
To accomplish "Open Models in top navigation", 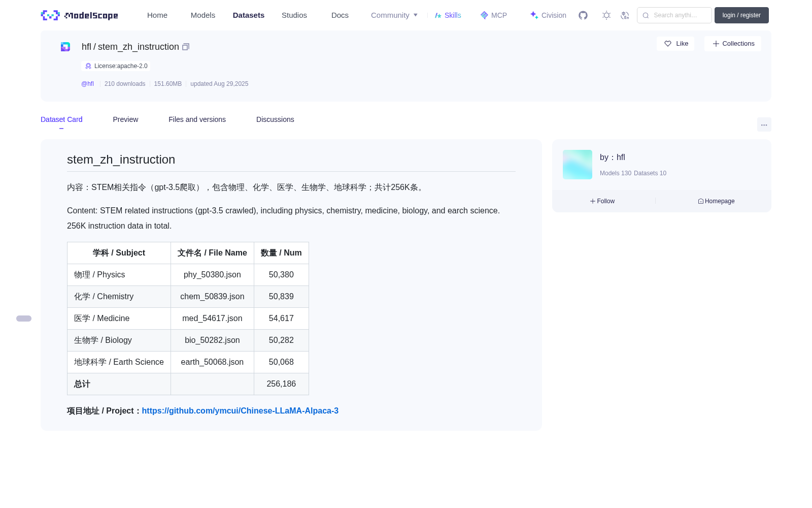I will (x=203, y=15).
